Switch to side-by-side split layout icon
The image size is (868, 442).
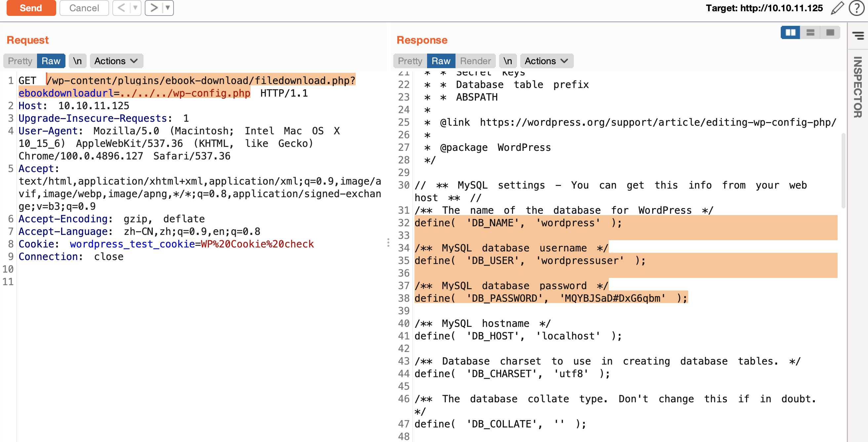pyautogui.click(x=790, y=32)
